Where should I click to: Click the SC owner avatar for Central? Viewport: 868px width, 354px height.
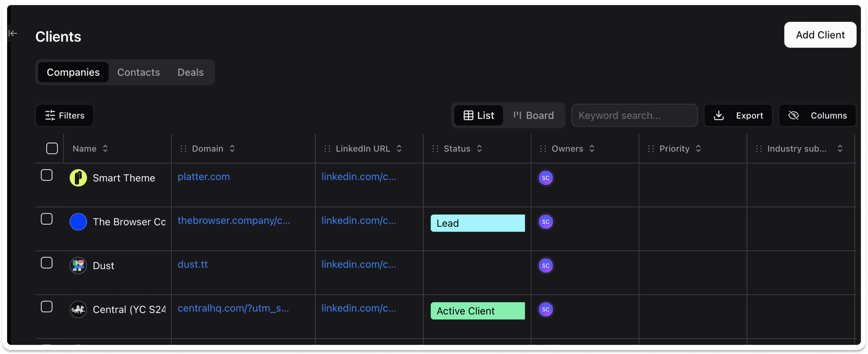(x=546, y=309)
